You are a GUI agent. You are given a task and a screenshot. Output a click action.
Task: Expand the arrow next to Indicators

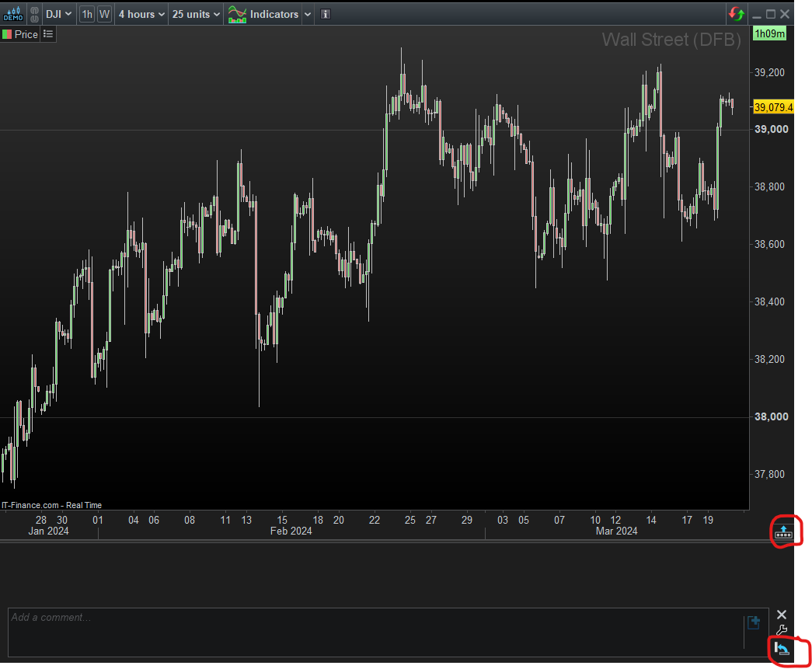click(x=308, y=14)
